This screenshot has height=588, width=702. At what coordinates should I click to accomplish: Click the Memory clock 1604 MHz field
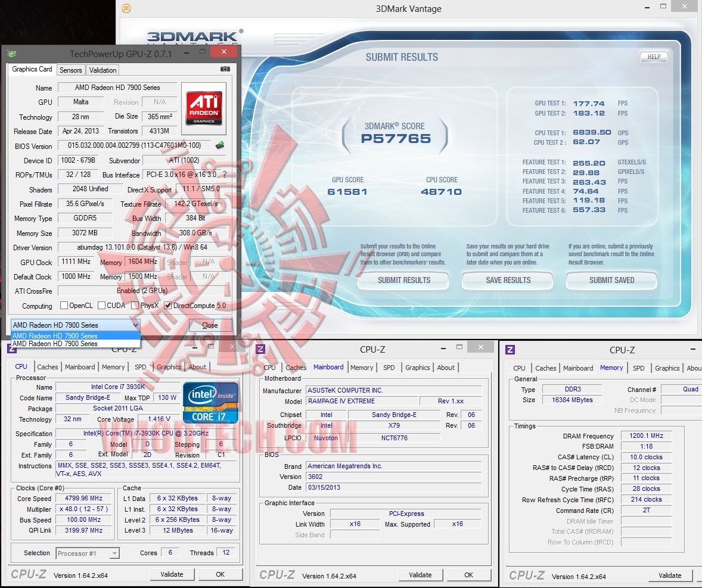(143, 262)
